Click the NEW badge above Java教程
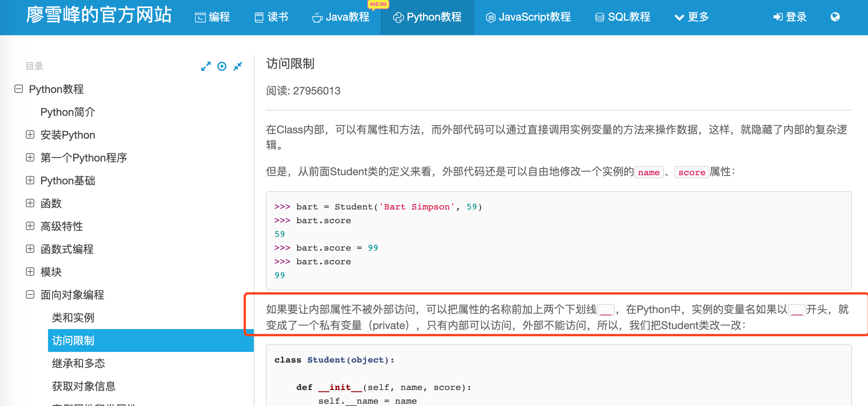The image size is (868, 406). pyautogui.click(x=378, y=5)
